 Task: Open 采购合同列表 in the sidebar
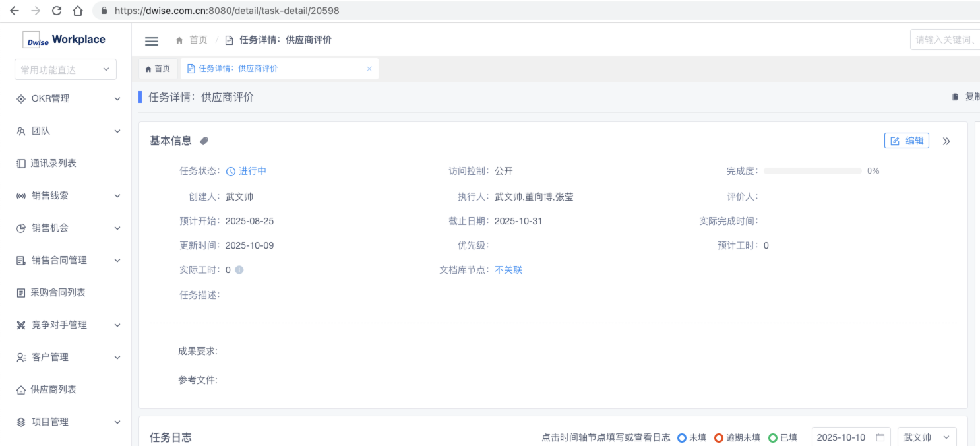coord(57,292)
